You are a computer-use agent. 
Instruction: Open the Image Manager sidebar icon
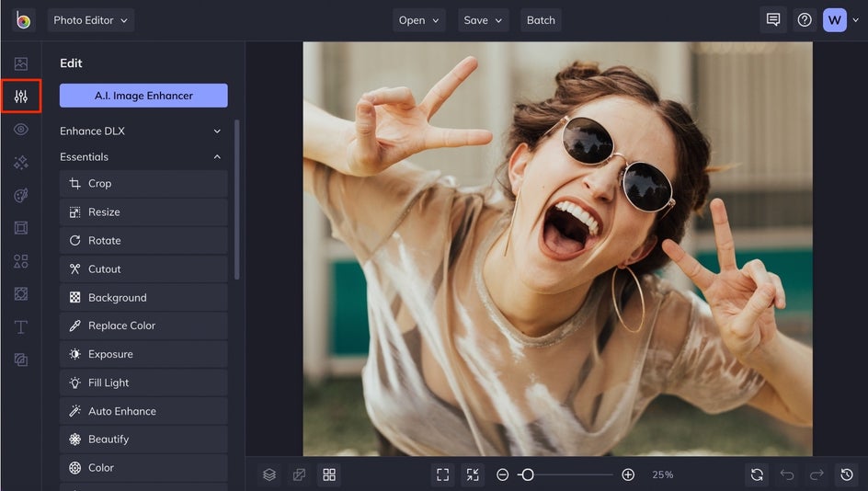click(x=20, y=64)
